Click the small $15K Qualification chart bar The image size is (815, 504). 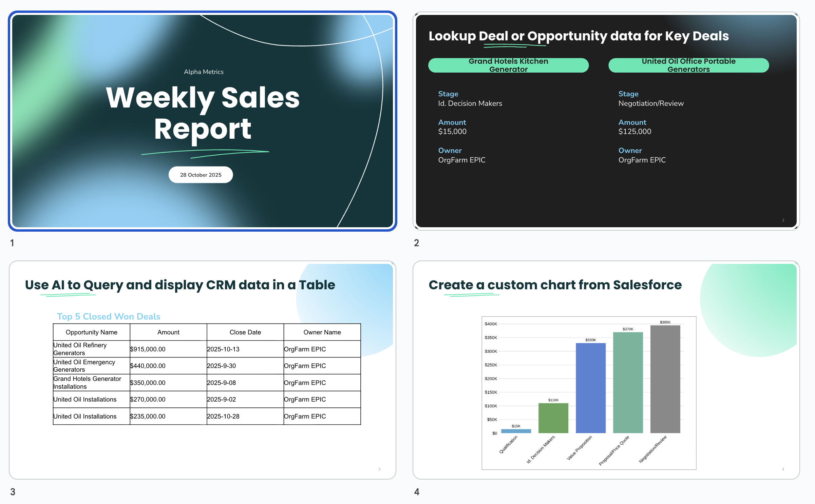[x=516, y=431]
